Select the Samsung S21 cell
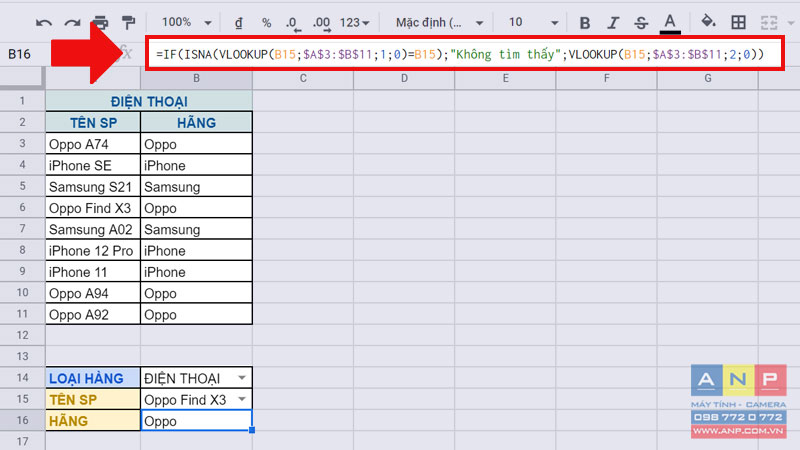 point(93,187)
